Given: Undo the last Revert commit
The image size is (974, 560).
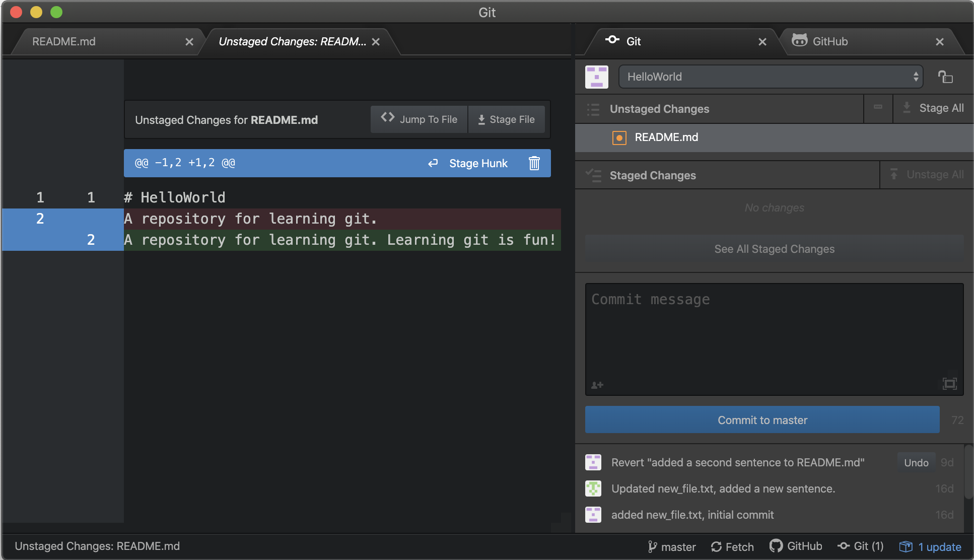Looking at the screenshot, I should 916,462.
